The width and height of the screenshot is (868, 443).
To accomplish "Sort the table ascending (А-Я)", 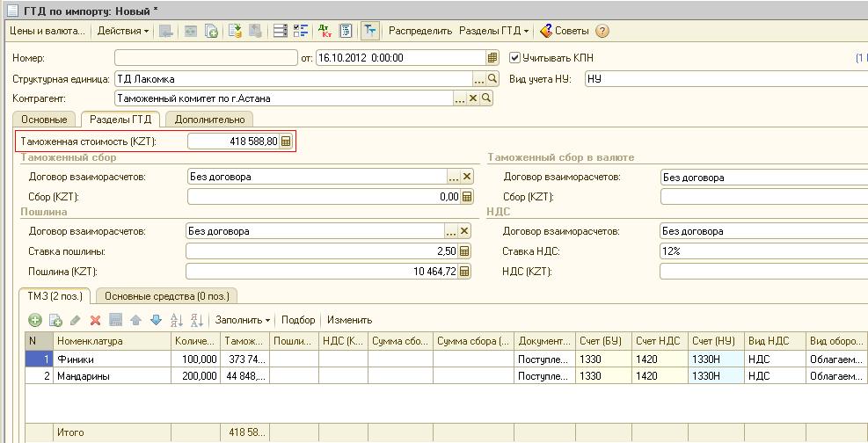I will pos(176,320).
